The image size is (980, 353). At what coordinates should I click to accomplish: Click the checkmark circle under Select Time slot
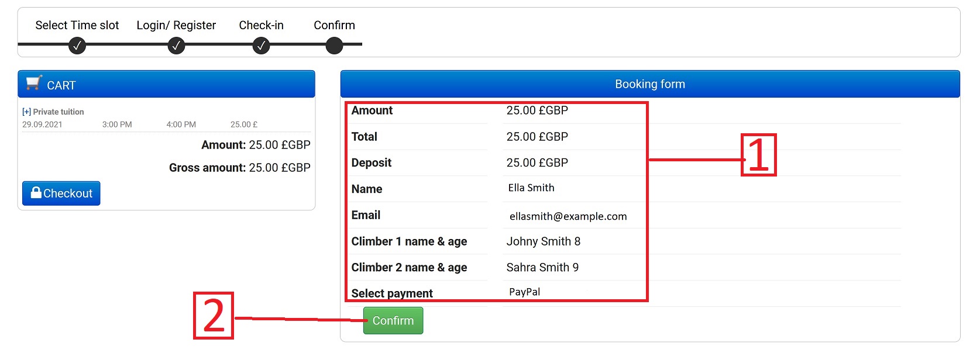77,45
